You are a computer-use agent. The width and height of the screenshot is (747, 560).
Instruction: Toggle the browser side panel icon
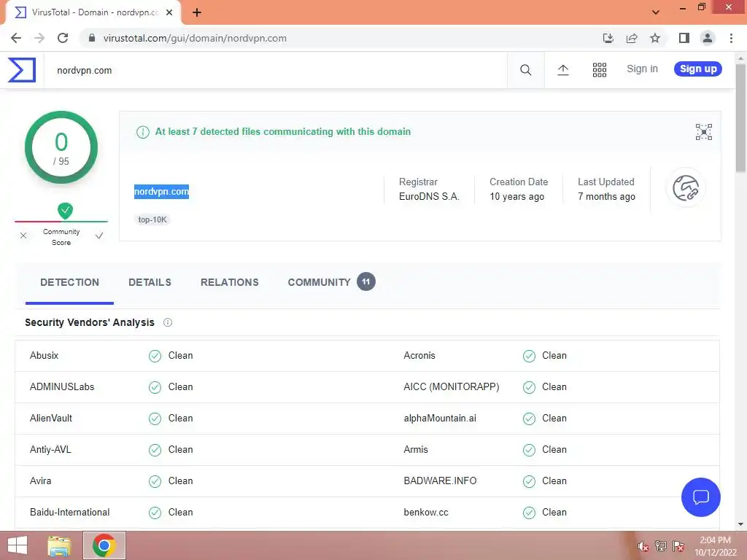(684, 38)
